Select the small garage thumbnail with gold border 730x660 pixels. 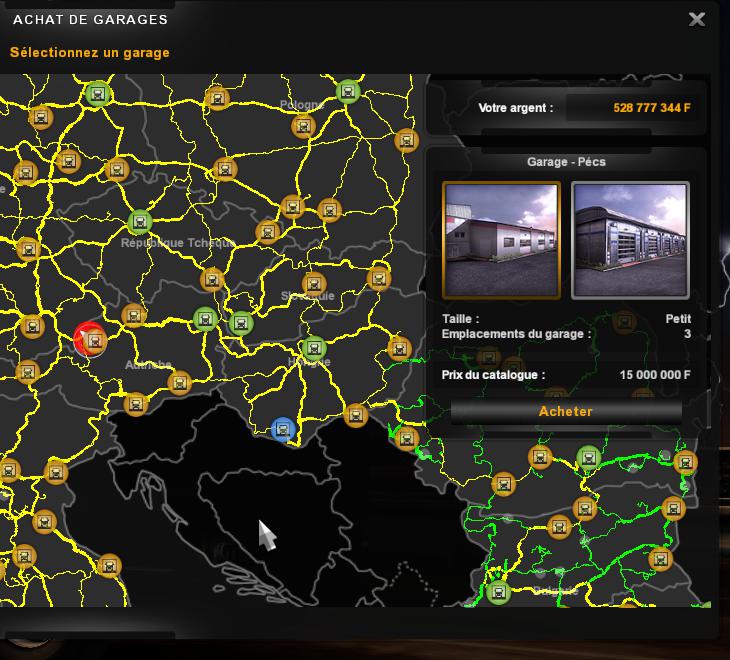point(501,240)
